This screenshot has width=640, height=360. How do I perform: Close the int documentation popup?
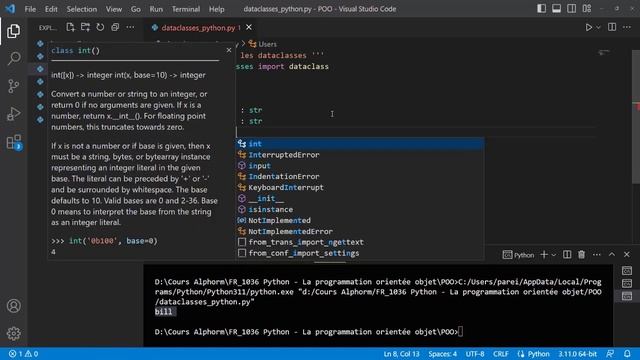[x=229, y=50]
